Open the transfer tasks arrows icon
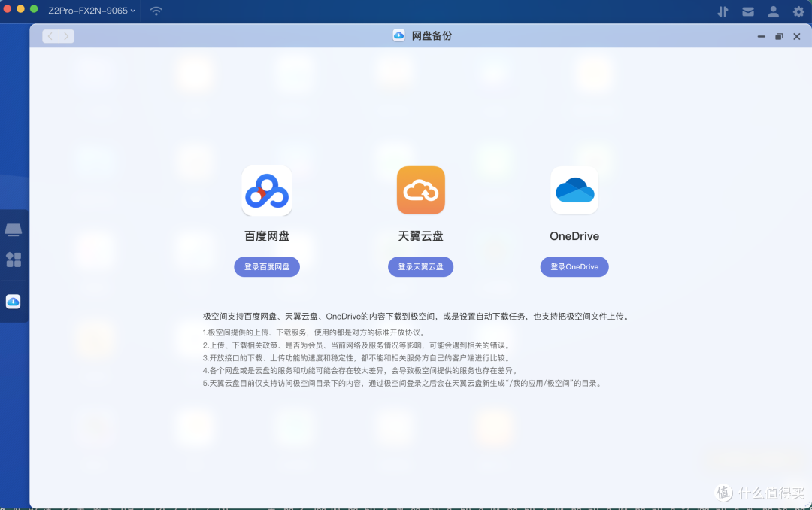Viewport: 812px width, 510px height. coord(723,11)
